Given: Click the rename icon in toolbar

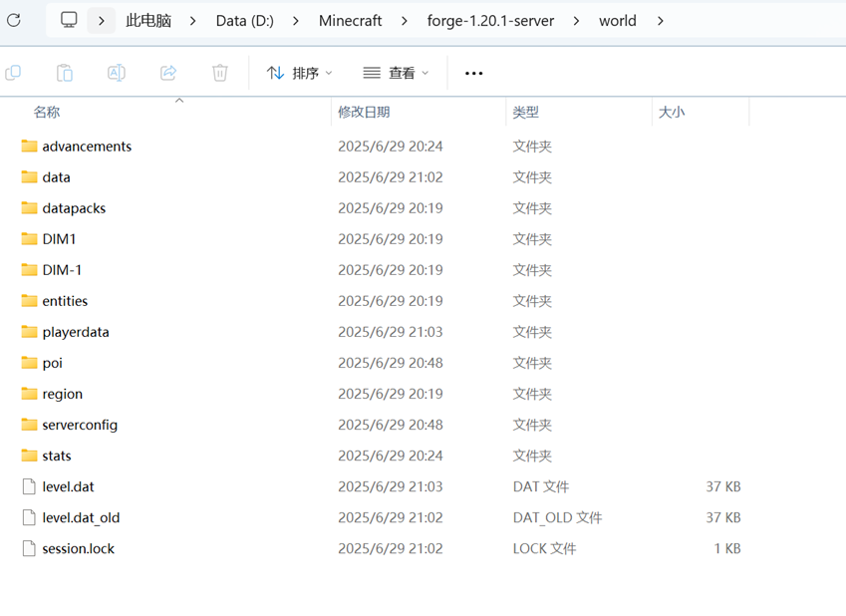Looking at the screenshot, I should click(x=117, y=73).
